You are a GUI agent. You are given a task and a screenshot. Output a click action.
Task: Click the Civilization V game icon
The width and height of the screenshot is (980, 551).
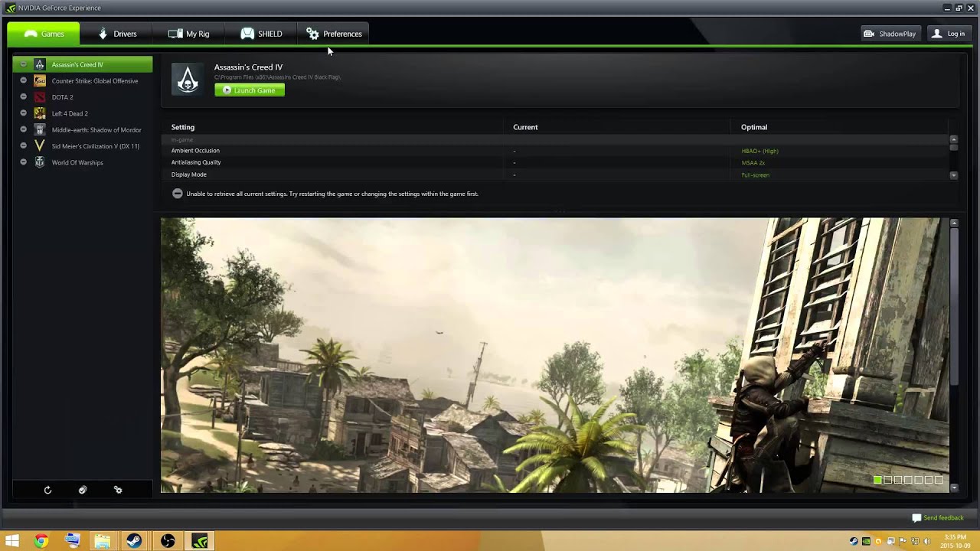click(40, 146)
